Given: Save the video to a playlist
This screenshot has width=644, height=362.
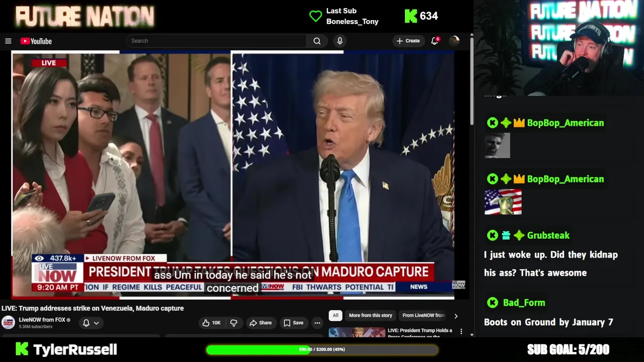Looking at the screenshot, I should (x=293, y=323).
